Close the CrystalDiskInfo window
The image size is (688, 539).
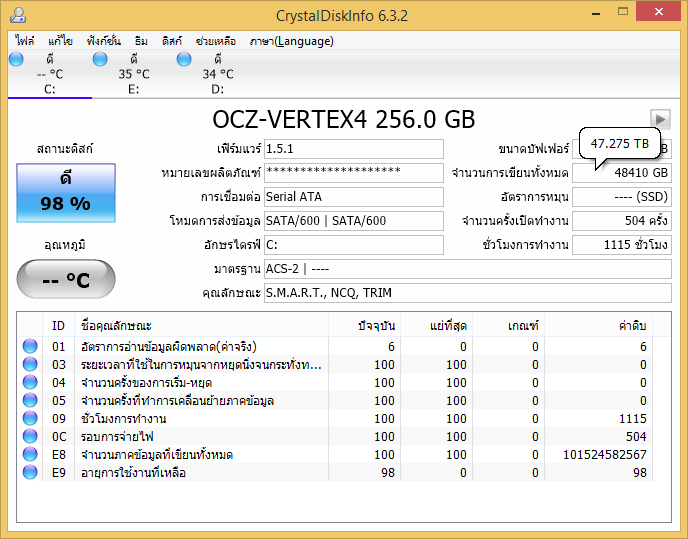click(658, 11)
